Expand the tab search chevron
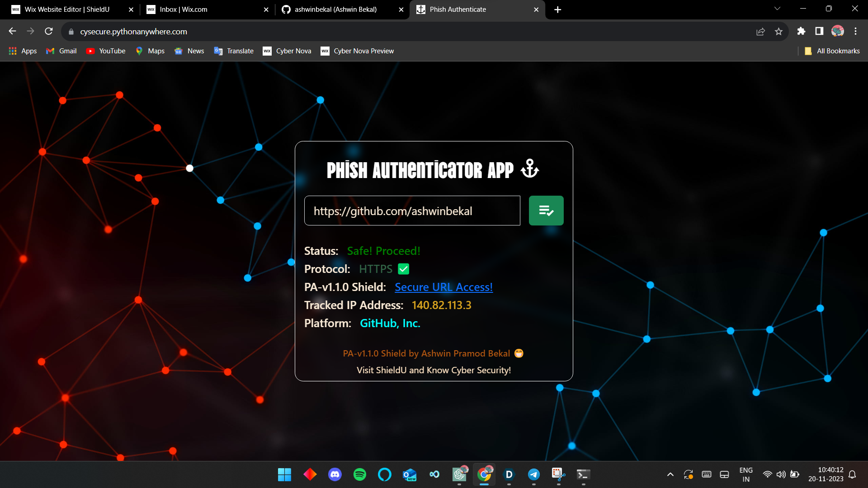 pyautogui.click(x=777, y=9)
